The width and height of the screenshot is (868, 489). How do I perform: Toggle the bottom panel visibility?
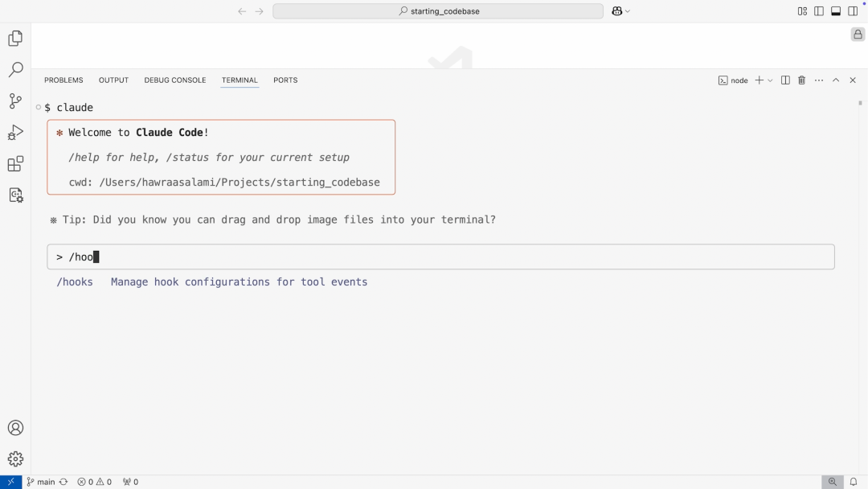click(836, 11)
